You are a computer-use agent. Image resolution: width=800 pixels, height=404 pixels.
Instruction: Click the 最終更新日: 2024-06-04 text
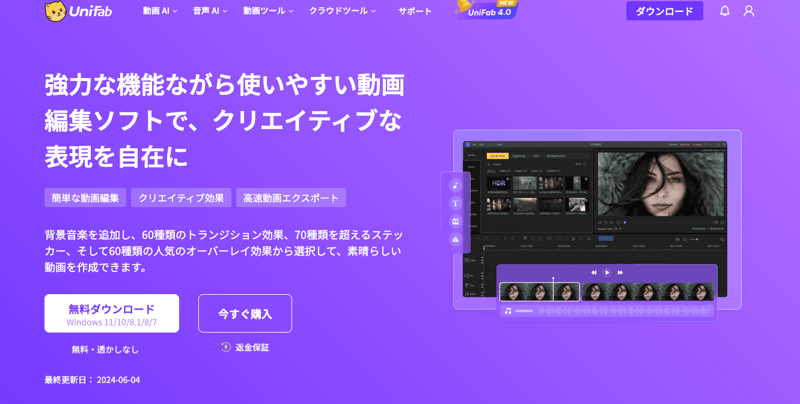(x=92, y=380)
